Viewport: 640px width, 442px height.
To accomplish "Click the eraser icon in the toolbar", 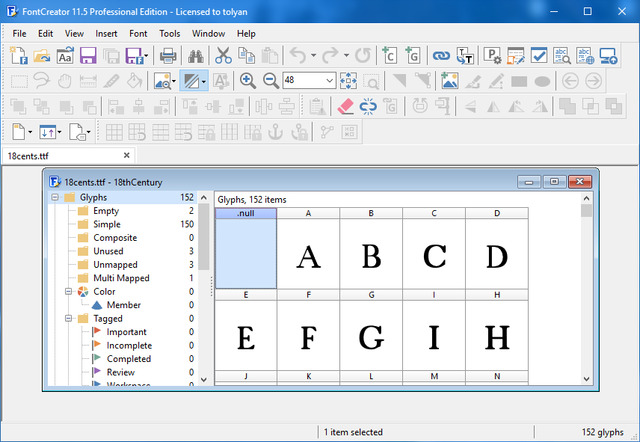I will pos(345,106).
